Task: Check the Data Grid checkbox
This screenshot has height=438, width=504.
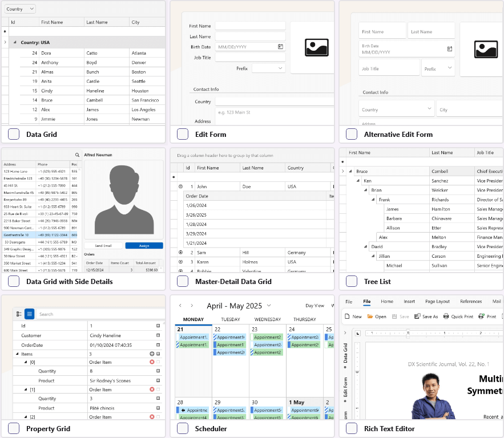Action: tap(13, 133)
